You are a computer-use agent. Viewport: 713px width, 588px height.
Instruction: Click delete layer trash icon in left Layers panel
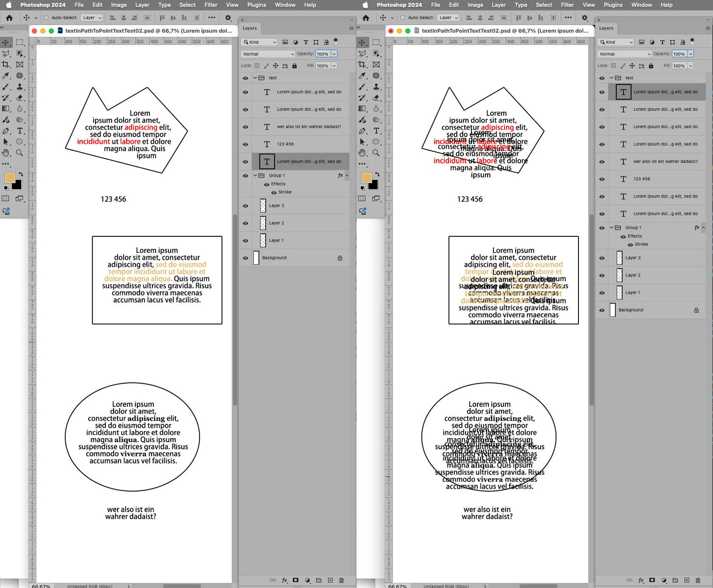point(341,580)
